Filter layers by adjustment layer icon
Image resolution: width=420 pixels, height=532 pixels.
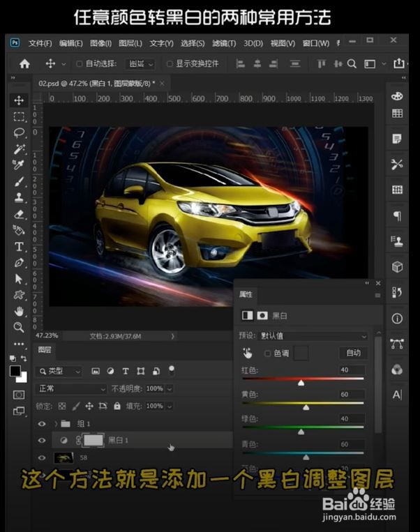tap(110, 371)
